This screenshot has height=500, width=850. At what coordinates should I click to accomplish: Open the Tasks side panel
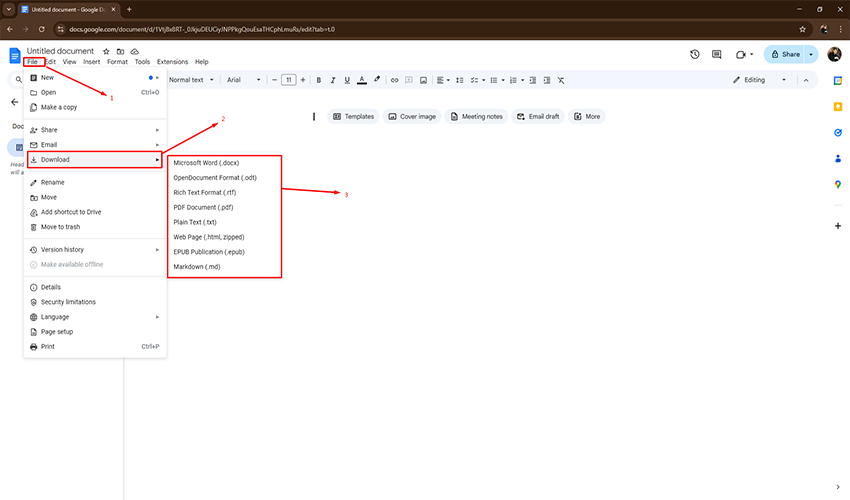click(x=838, y=132)
